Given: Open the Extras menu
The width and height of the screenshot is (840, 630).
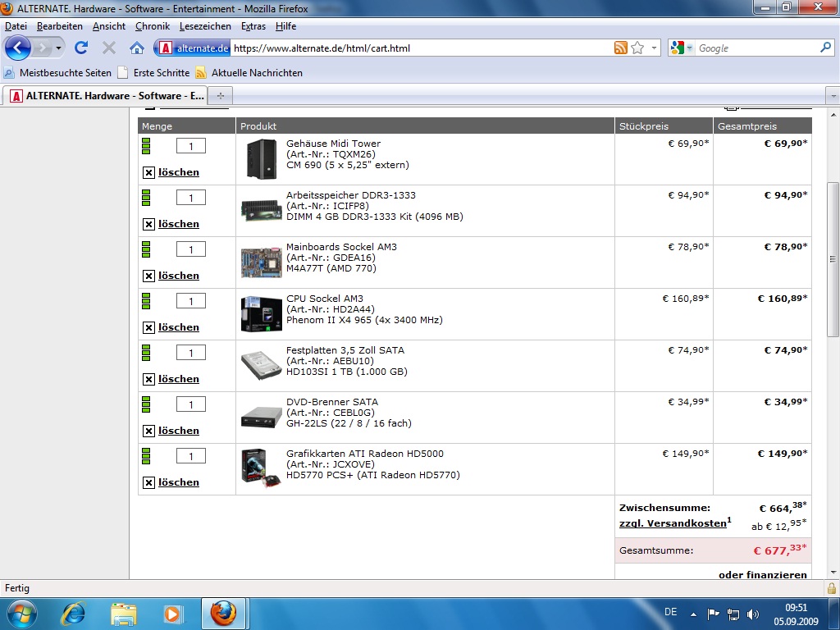Looking at the screenshot, I should pos(253,26).
